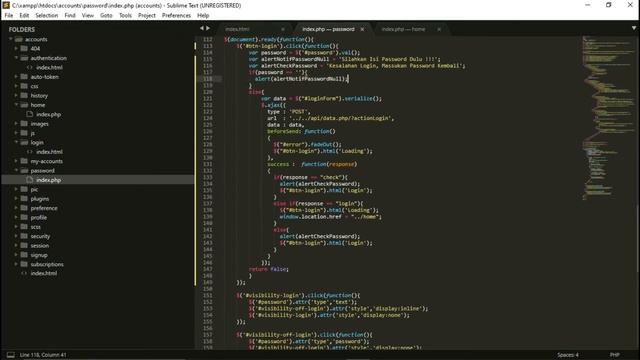
Task: Change syntax via PHP status label
Action: click(615, 355)
